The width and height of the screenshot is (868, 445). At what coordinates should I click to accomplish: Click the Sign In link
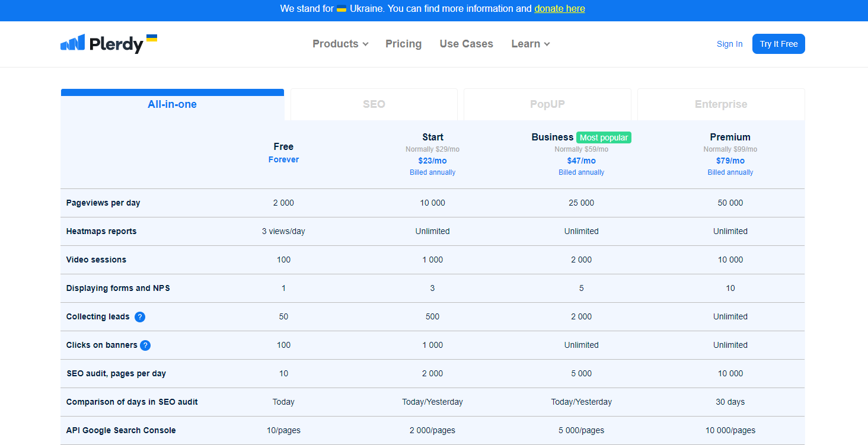[x=729, y=44]
